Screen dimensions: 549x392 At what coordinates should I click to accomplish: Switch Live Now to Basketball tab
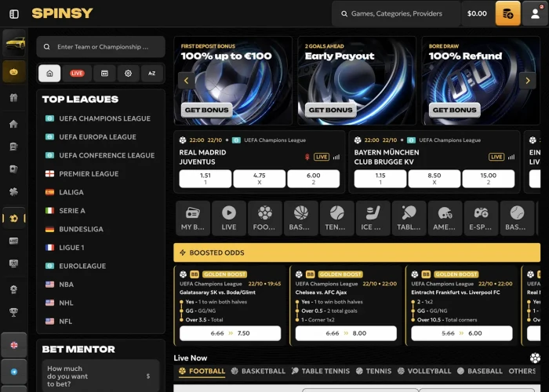258,372
